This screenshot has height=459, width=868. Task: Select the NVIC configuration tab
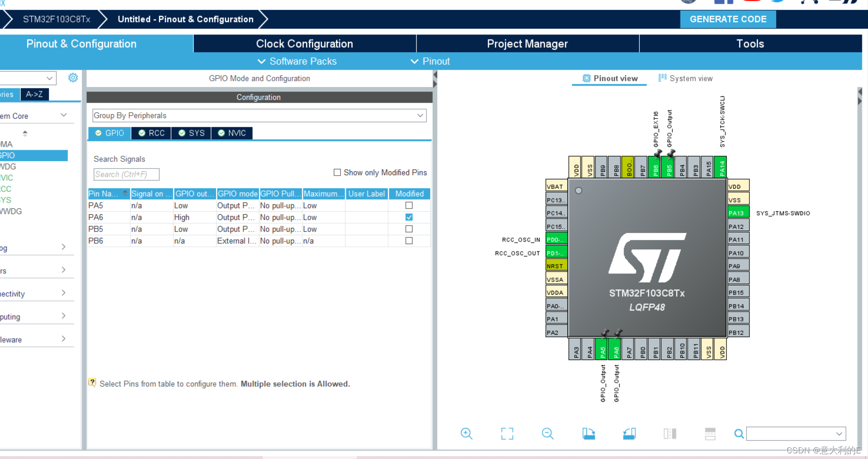pos(232,133)
